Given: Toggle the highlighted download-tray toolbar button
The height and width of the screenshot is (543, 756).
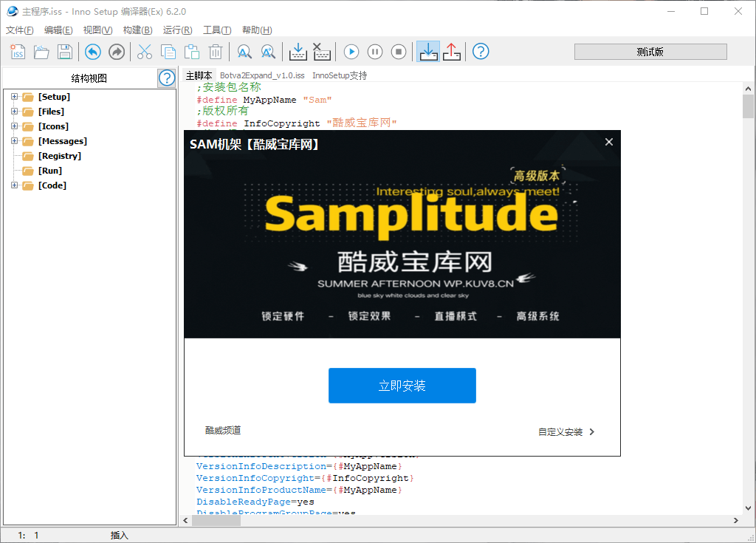Looking at the screenshot, I should point(428,51).
